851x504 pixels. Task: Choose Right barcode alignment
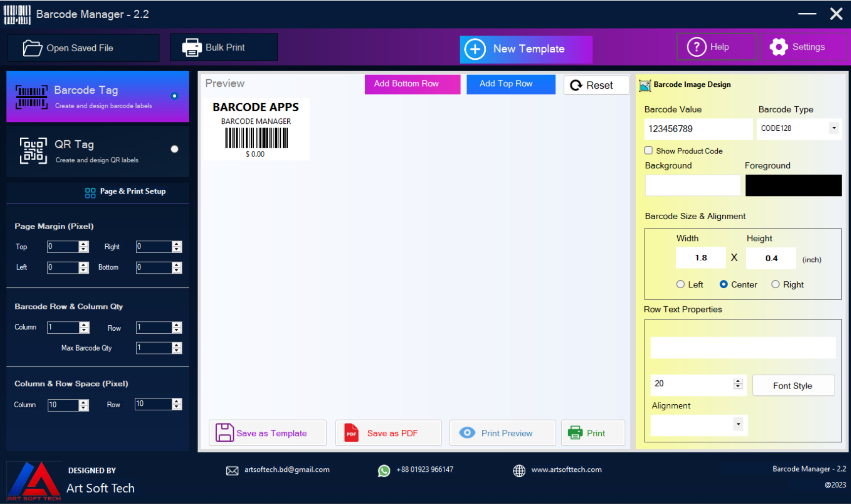775,284
